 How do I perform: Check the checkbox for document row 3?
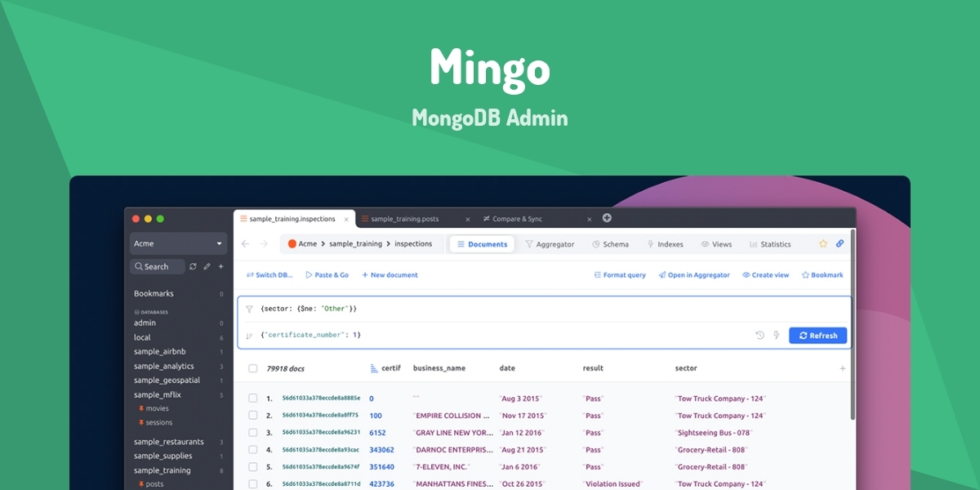(x=252, y=432)
